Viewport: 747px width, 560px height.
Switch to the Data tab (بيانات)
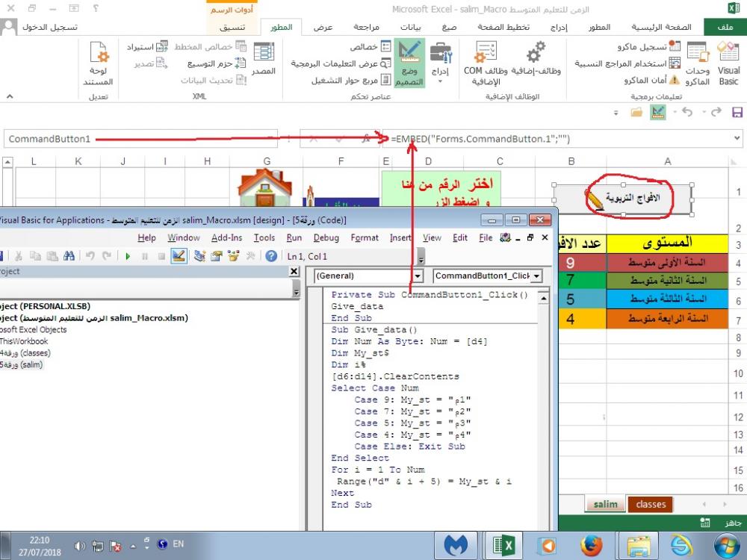(x=411, y=27)
